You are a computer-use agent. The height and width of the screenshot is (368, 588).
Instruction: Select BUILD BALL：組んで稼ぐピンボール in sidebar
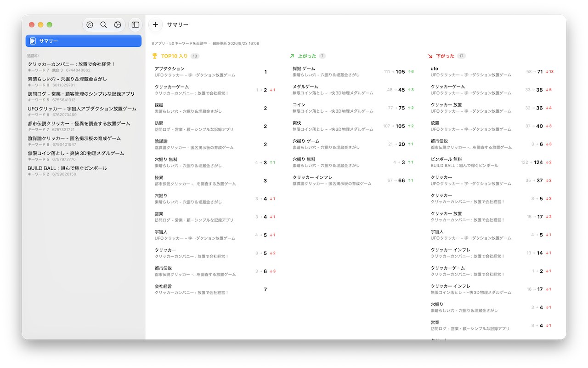pyautogui.click(x=84, y=171)
